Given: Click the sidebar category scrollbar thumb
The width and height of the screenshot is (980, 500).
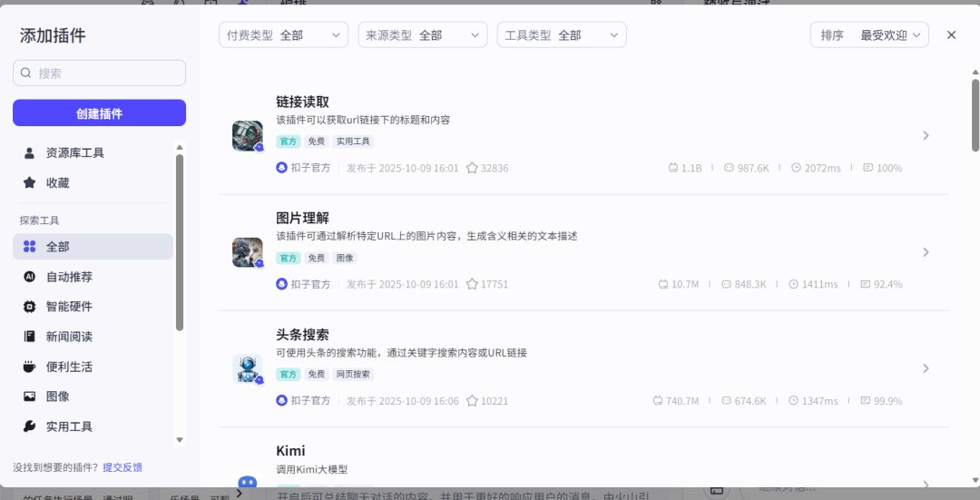Looking at the screenshot, I should coord(180,242).
